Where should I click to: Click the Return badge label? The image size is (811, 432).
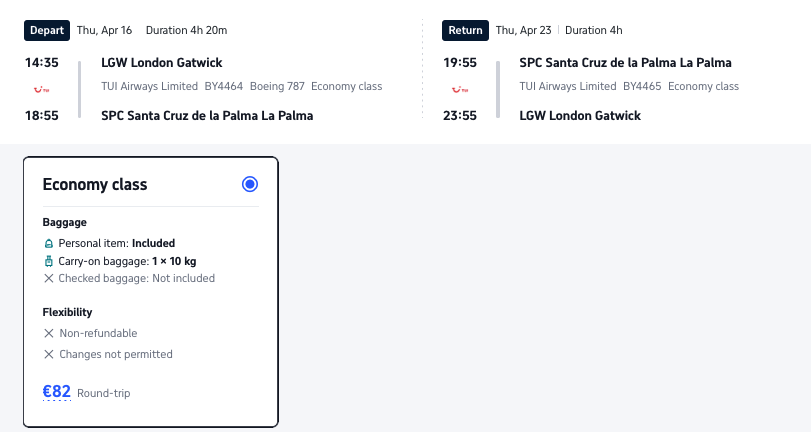pos(465,30)
